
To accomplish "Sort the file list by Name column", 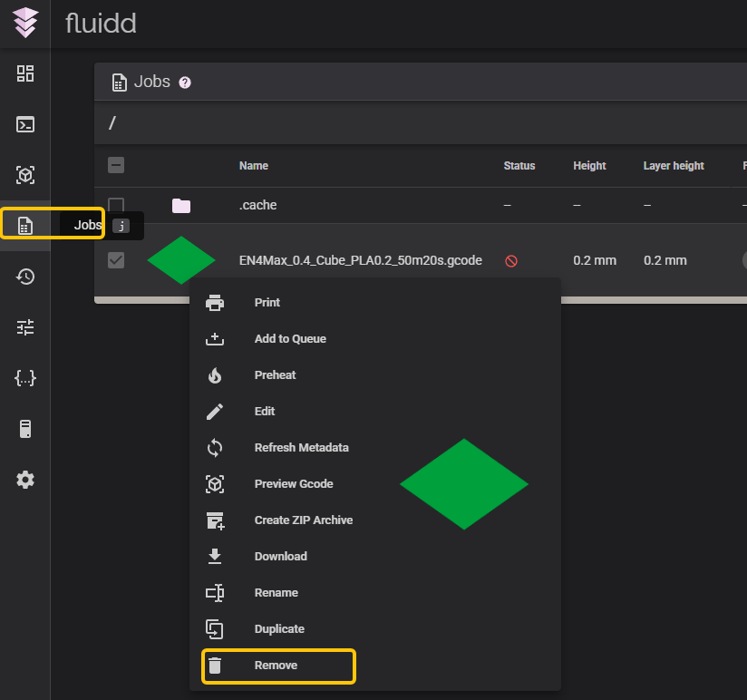I will tap(254, 166).
